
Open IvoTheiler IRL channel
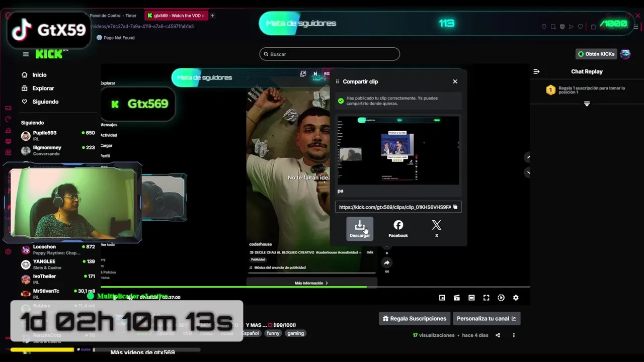pyautogui.click(x=58, y=279)
